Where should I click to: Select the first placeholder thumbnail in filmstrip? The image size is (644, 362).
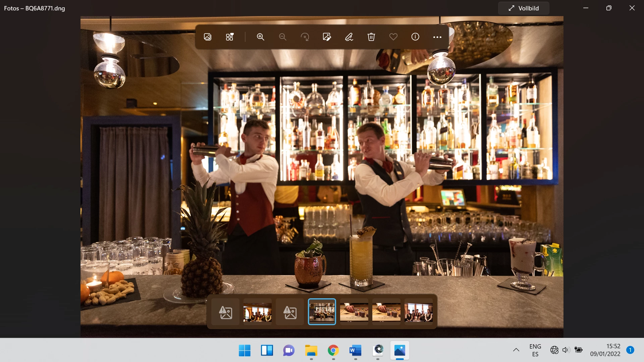[225, 312]
